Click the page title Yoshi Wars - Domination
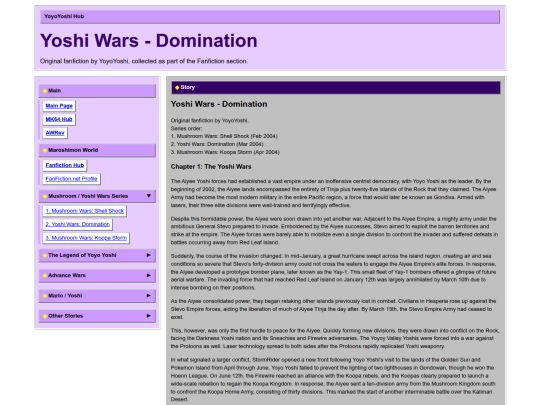 tap(149, 41)
